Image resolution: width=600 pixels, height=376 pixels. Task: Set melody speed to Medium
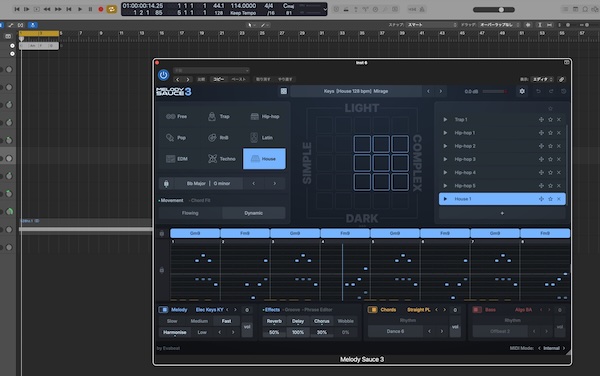(199, 321)
